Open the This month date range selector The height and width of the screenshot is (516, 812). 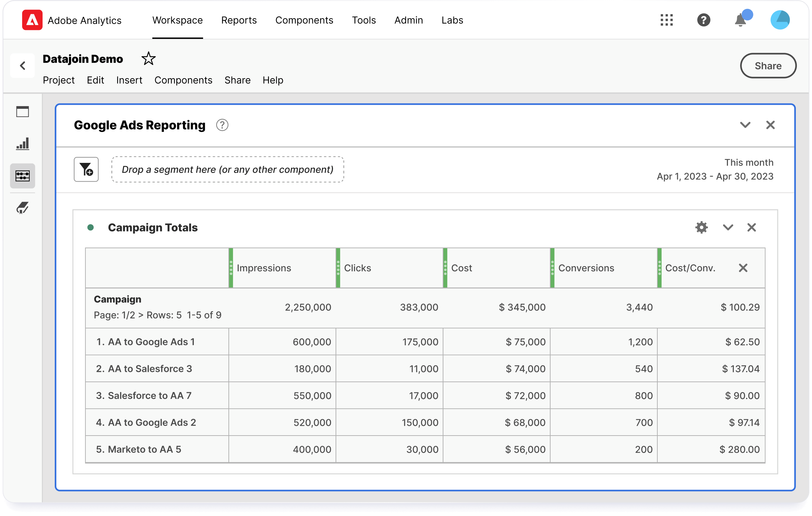(x=715, y=169)
